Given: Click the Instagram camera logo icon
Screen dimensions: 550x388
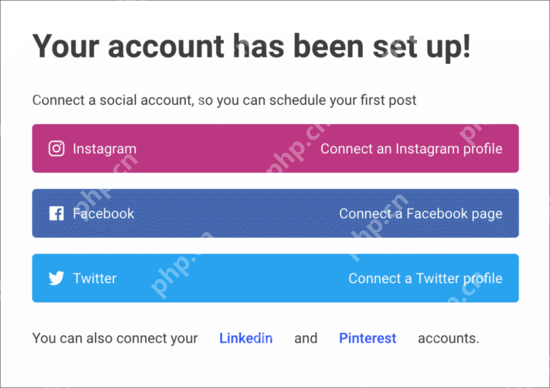Looking at the screenshot, I should tap(56, 148).
